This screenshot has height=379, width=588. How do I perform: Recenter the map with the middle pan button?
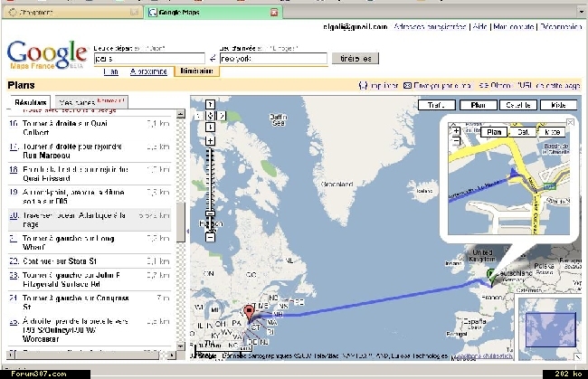click(x=210, y=116)
